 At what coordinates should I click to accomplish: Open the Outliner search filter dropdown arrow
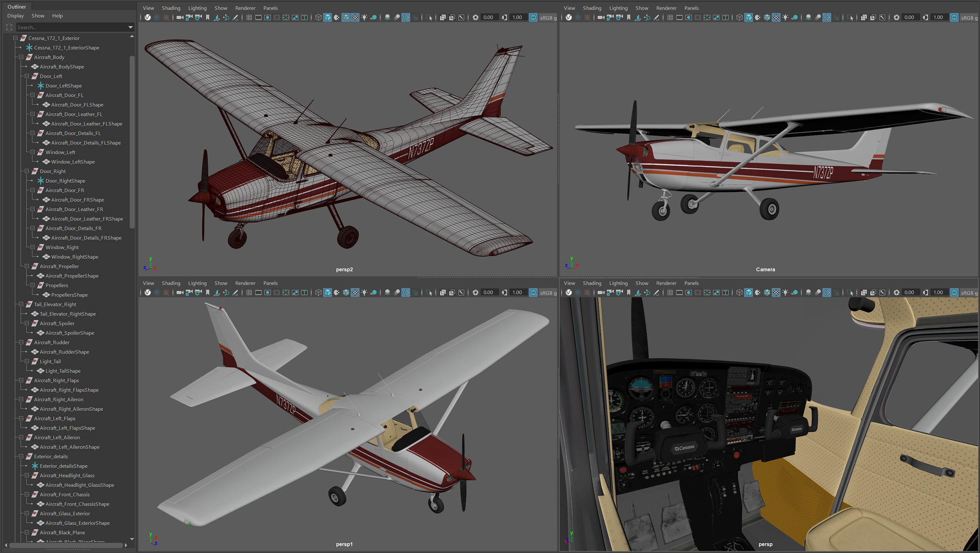pos(130,27)
